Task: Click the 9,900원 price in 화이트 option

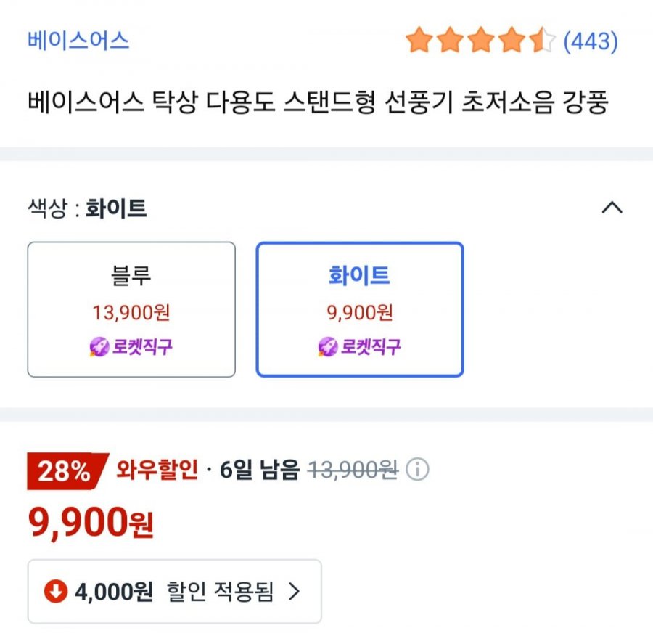Action: click(x=360, y=313)
